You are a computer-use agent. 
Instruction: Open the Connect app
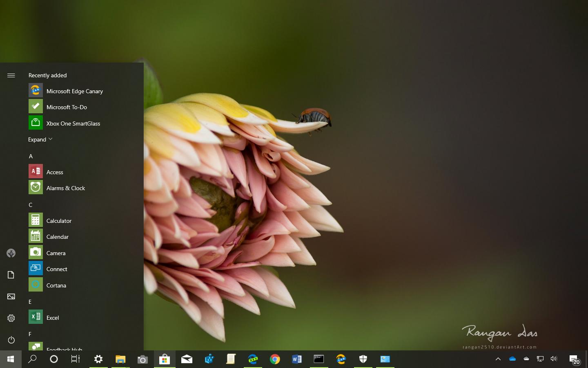57,269
